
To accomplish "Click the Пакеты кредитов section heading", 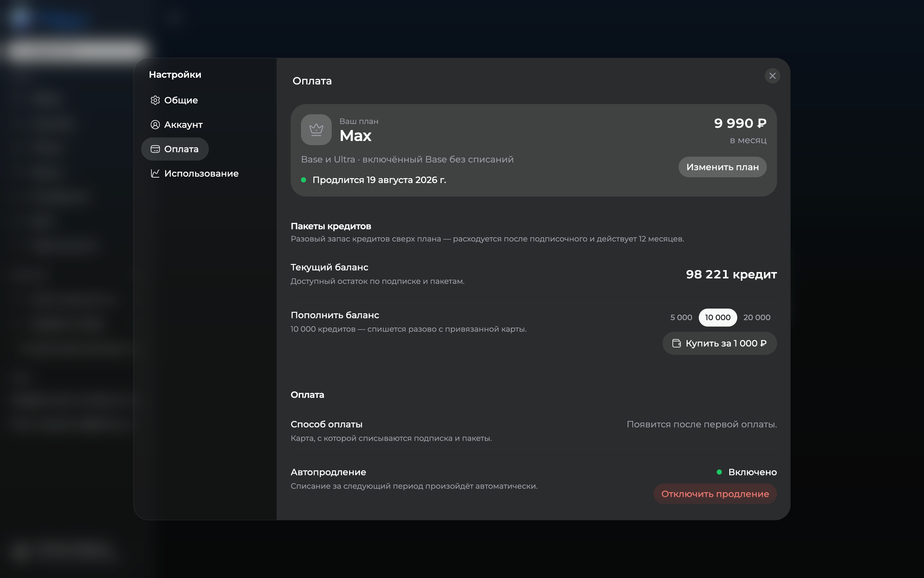I will [331, 226].
